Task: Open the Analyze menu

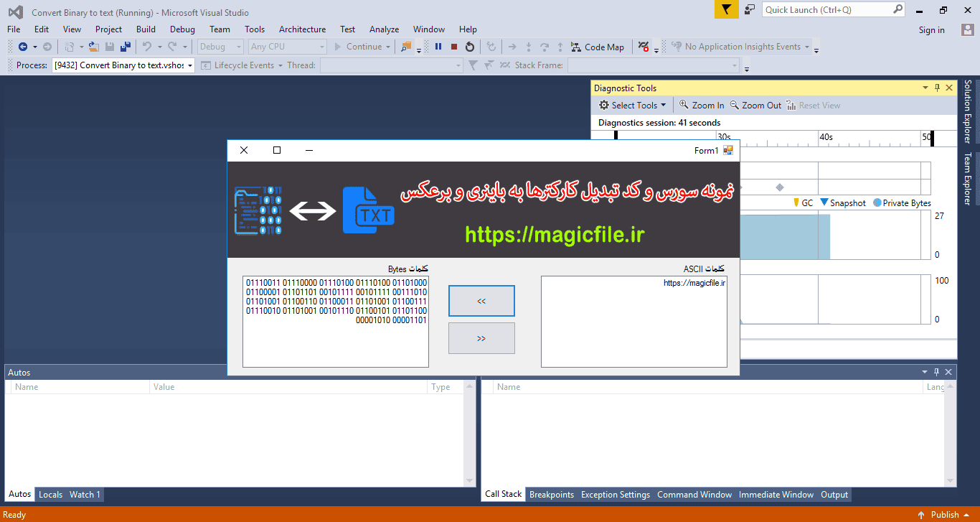Action: click(384, 29)
